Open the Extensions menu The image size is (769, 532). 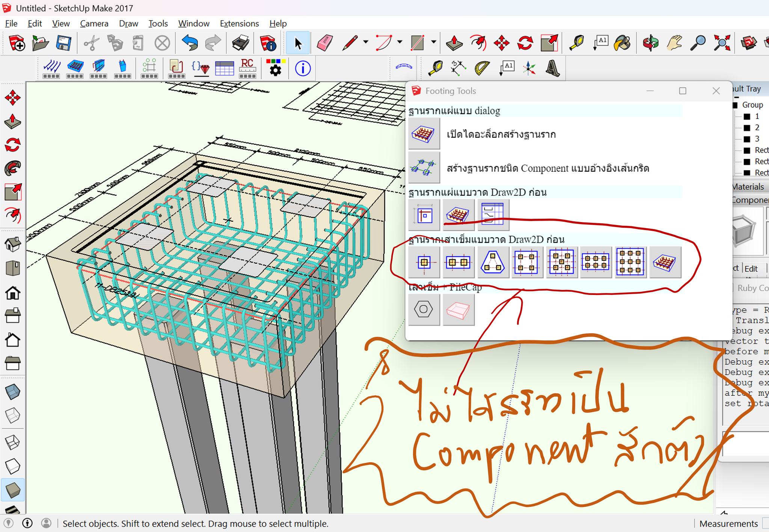pyautogui.click(x=240, y=24)
